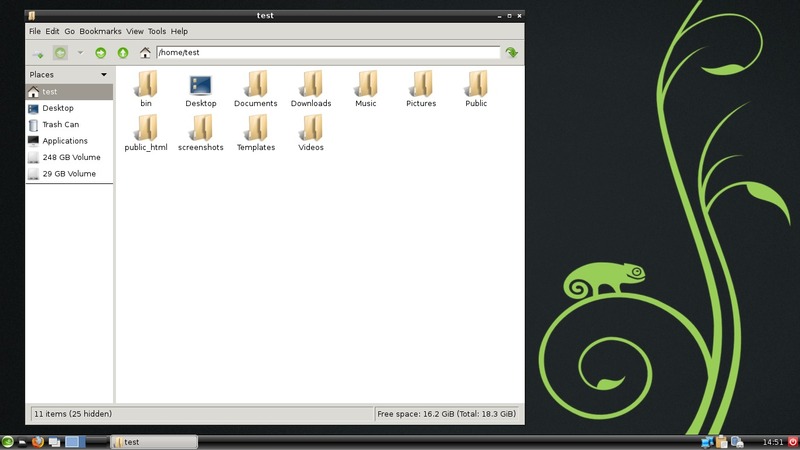The image size is (800, 450).
Task: Launch Firefox from the taskbar
Action: (x=38, y=442)
